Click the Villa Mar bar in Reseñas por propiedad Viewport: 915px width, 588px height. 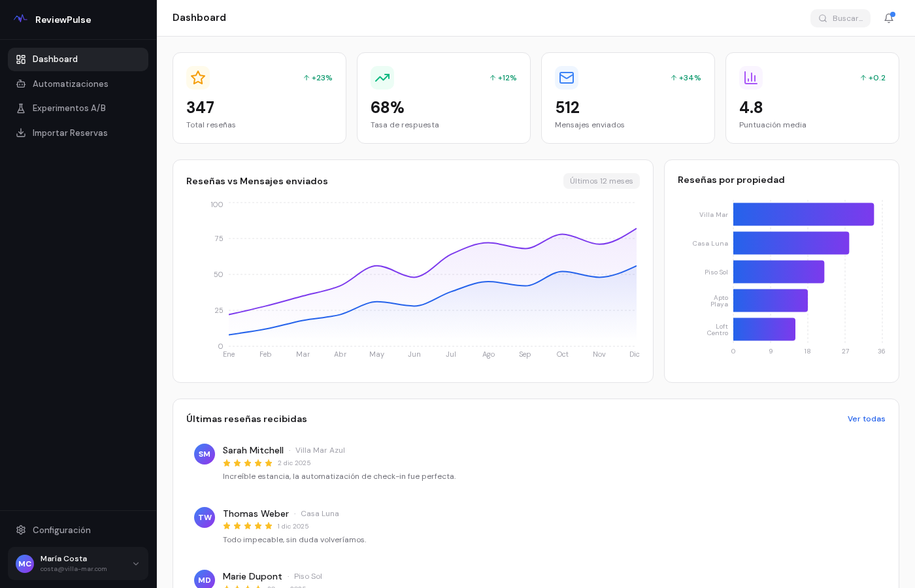pos(803,214)
